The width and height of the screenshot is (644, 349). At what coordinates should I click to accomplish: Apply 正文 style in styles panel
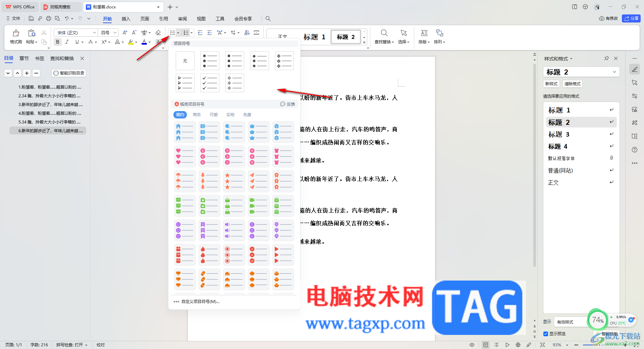581,183
